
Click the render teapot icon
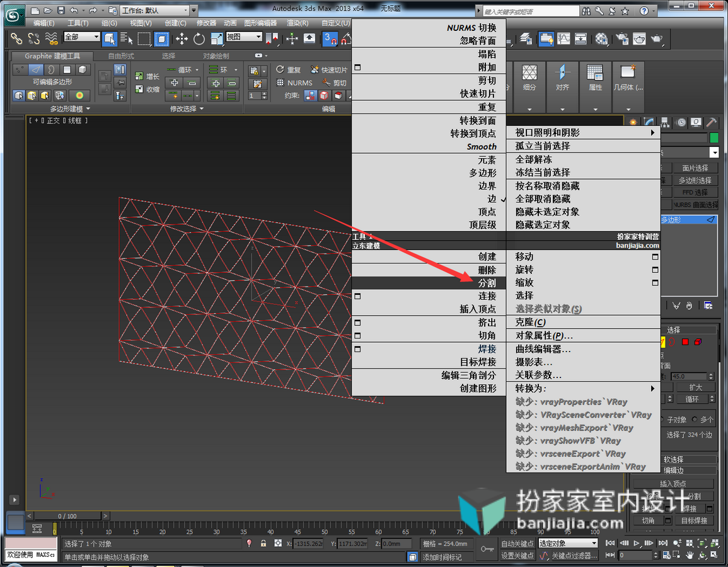click(657, 39)
